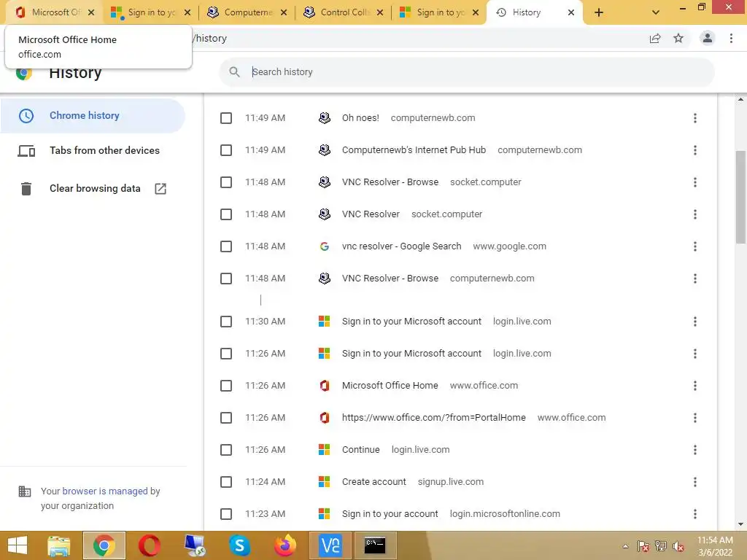This screenshot has height=560, width=747.
Task: Click the Chrome history clock icon
Action: pyautogui.click(x=26, y=116)
